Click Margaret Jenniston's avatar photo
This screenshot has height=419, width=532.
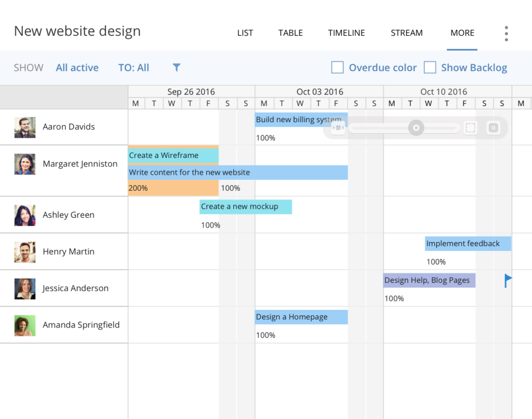point(25,164)
